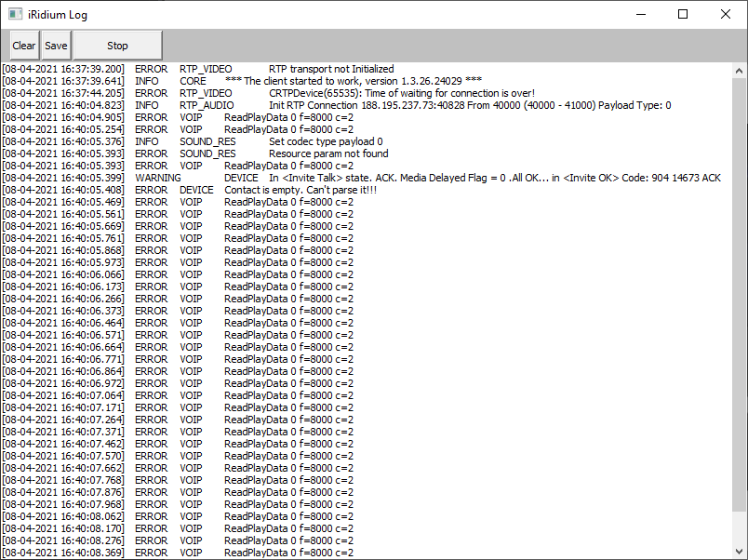Stop logging with the Stop button
The image size is (748, 560).
point(117,46)
